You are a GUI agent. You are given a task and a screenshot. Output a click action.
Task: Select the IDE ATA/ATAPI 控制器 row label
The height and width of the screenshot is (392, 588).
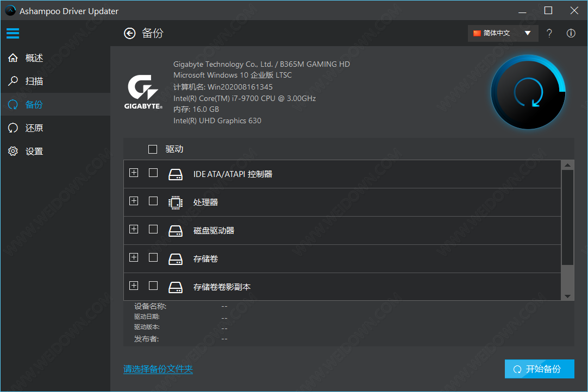point(233,174)
